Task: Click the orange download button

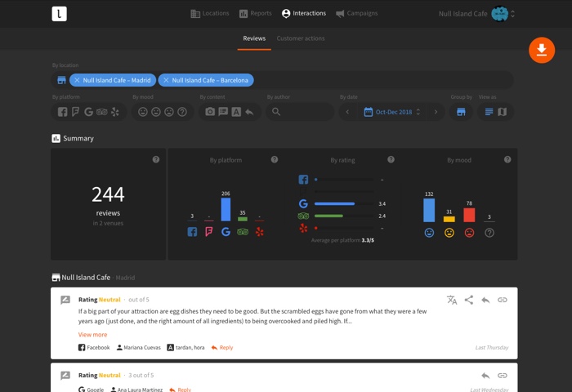Action: point(541,50)
